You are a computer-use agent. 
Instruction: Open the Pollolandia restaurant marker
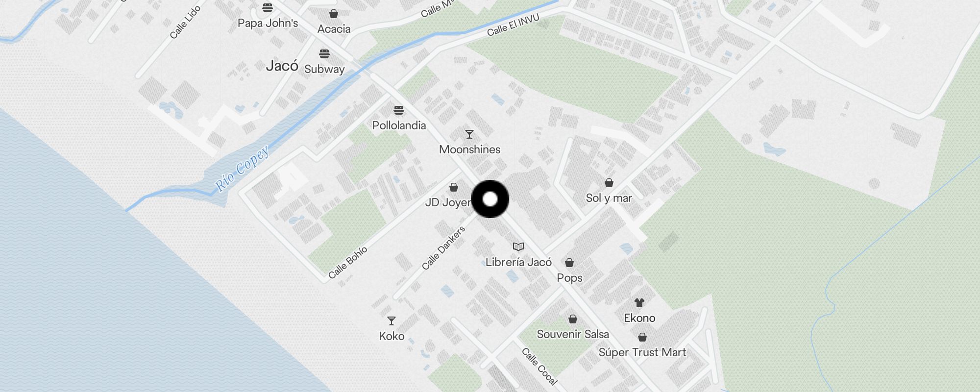click(399, 110)
